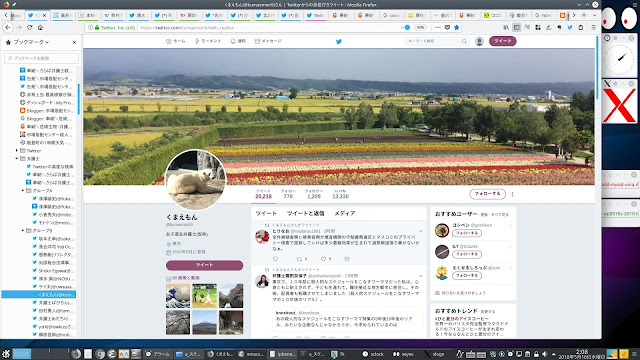View the フォロー 779 count
640x360 pixels.
(x=288, y=193)
